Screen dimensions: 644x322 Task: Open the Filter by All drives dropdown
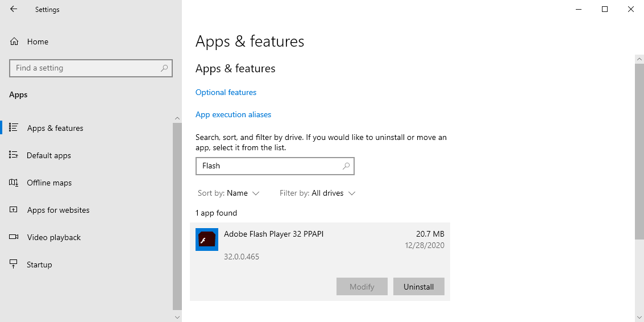317,193
